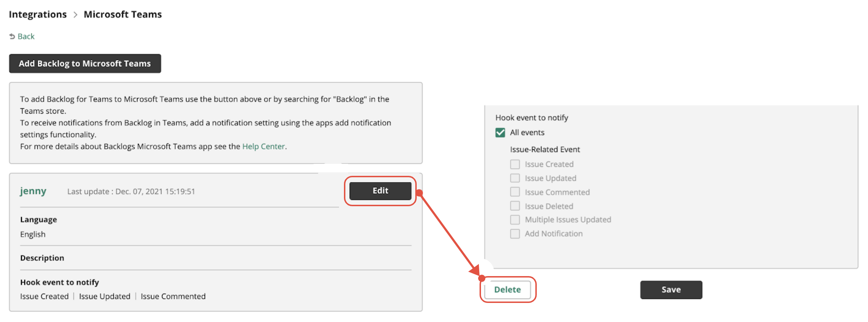Uncheck the All events checkbox
This screenshot has width=868, height=322.
[x=500, y=133]
